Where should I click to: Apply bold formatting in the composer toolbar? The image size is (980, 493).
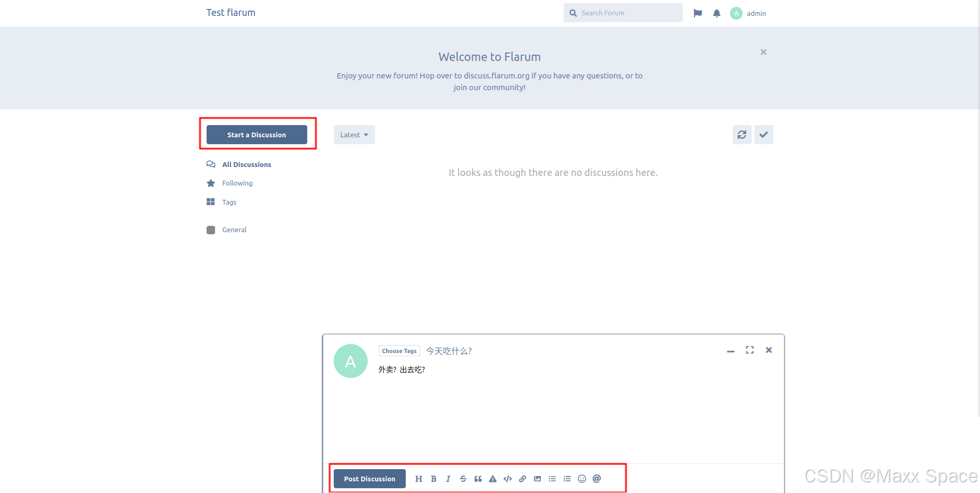[433, 479]
